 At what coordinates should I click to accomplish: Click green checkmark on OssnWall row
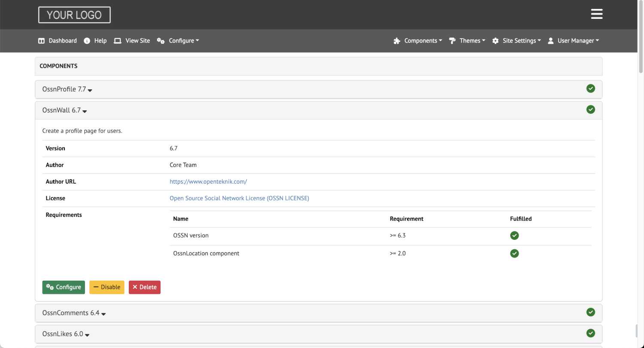coord(590,109)
